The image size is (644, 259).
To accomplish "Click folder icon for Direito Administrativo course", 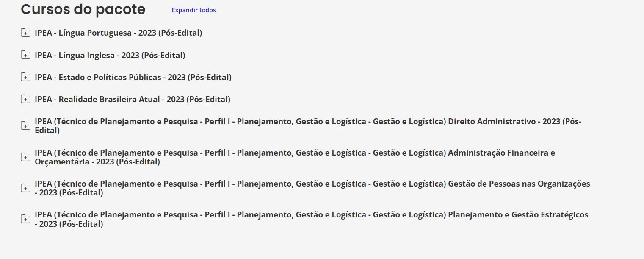I will [x=25, y=126].
